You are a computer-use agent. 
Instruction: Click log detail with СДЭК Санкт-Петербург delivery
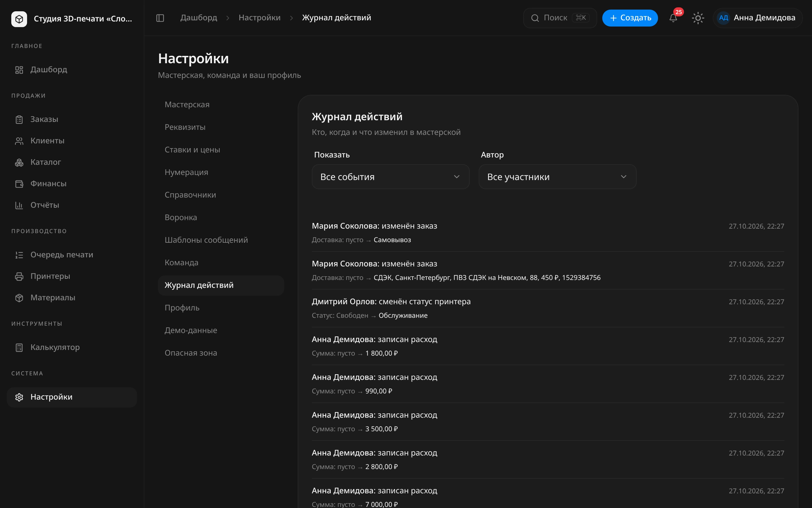click(x=456, y=278)
